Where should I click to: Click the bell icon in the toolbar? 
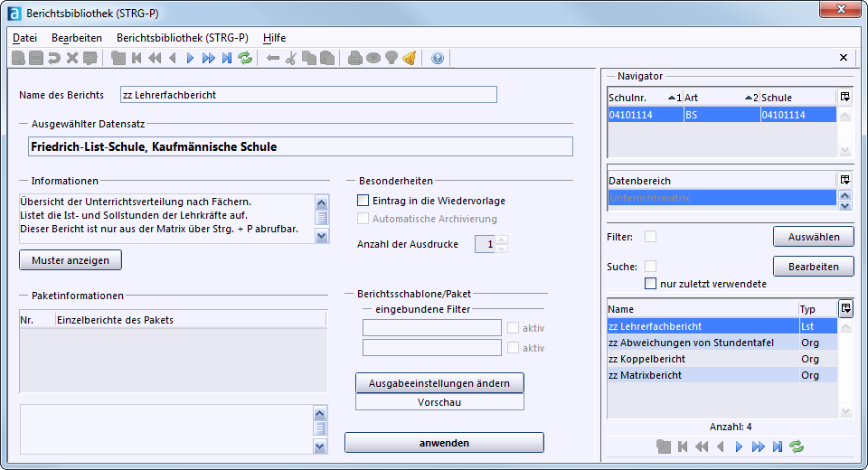pos(409,59)
